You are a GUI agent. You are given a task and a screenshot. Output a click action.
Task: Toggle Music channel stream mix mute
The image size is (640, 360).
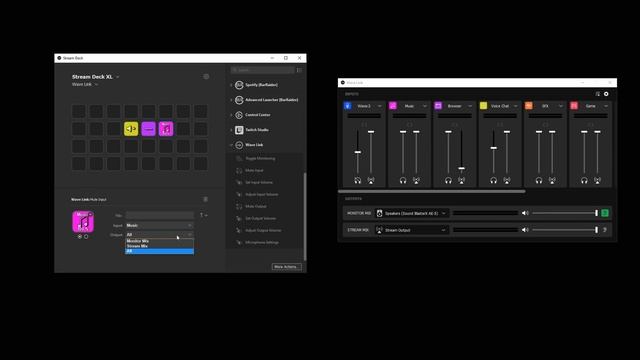point(416,180)
